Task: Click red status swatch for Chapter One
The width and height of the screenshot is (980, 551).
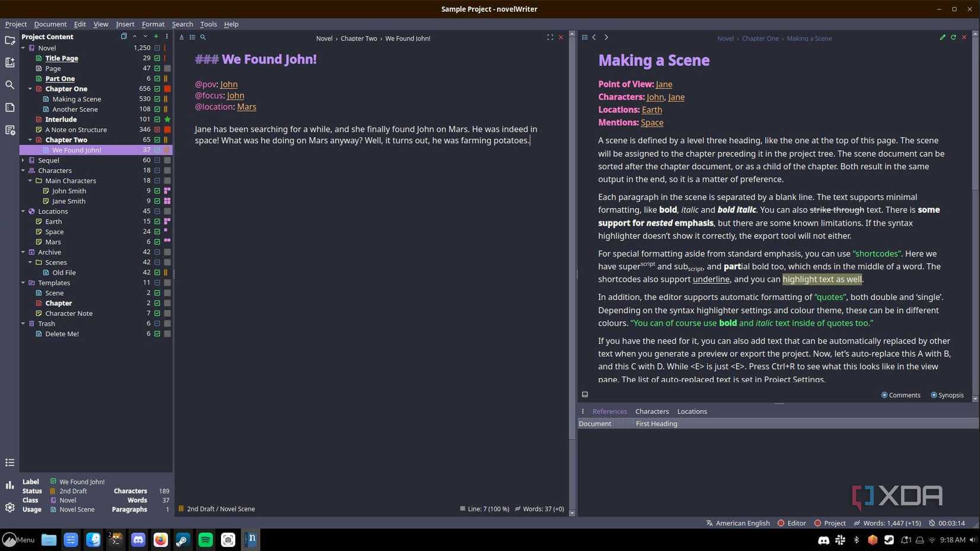Action: (x=167, y=89)
